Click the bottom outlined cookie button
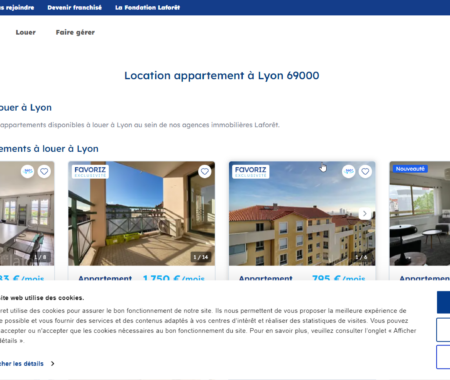This screenshot has height=380, width=450. pos(444,357)
